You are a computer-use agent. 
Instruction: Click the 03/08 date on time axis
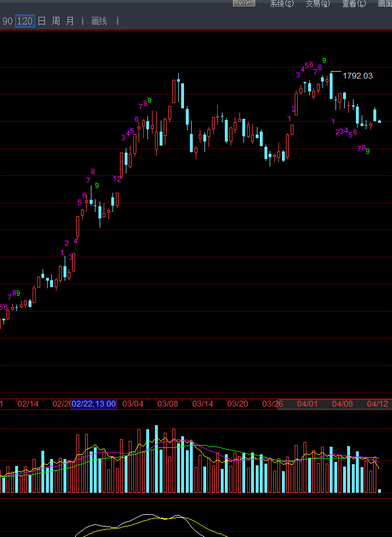[x=168, y=404]
